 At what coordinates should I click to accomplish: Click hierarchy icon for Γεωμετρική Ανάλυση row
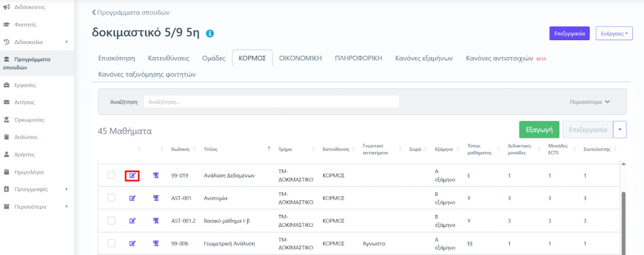tap(156, 243)
